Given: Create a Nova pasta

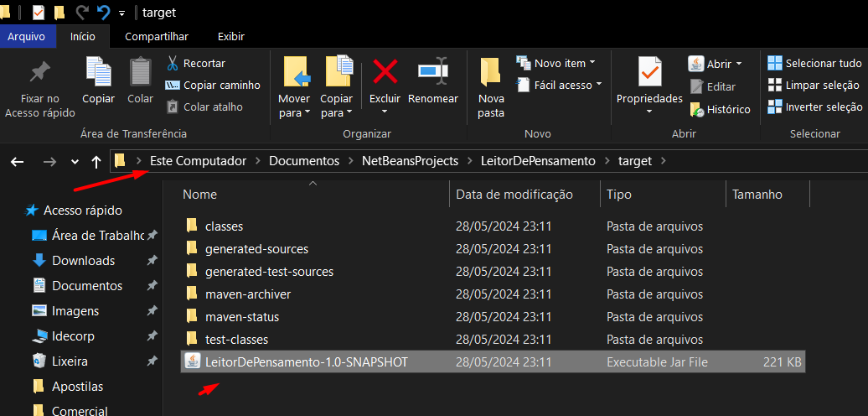Looking at the screenshot, I should (491, 87).
